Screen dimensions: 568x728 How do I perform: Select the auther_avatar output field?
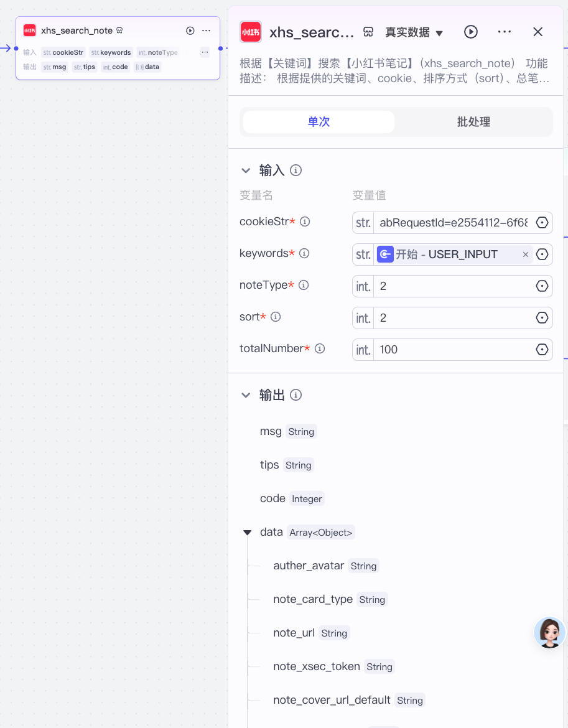point(326,566)
